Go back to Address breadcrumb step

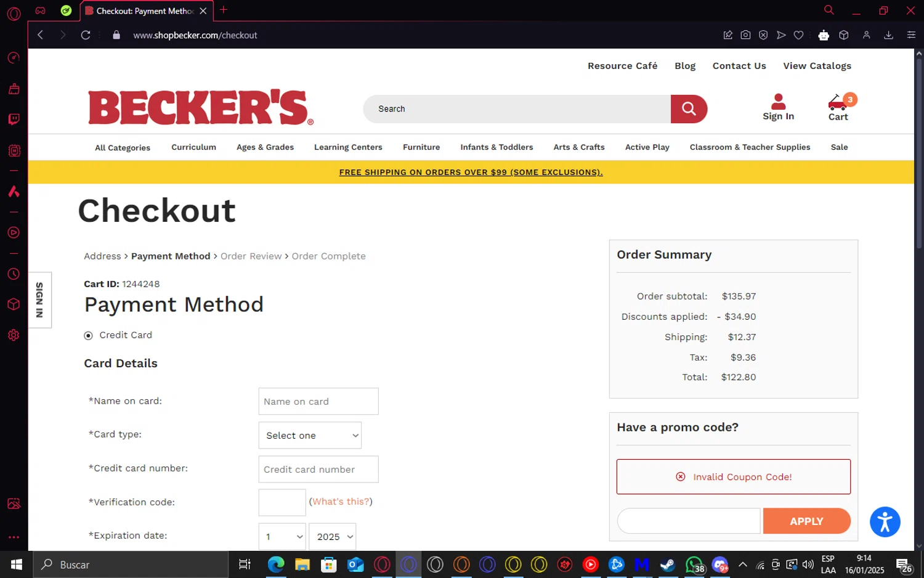point(102,256)
